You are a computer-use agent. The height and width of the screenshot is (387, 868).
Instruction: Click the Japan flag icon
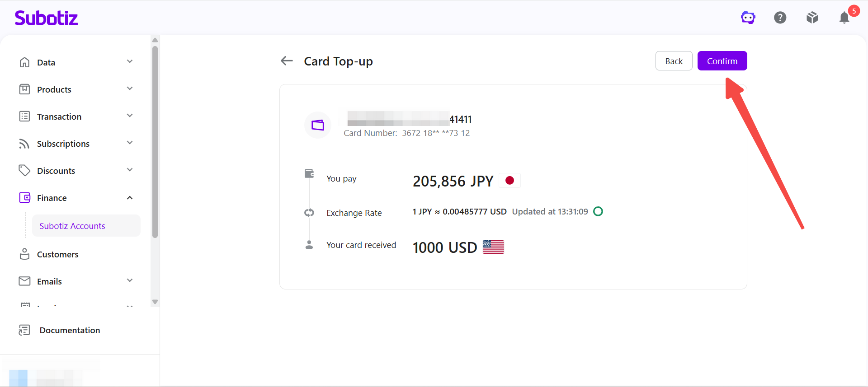coord(509,181)
